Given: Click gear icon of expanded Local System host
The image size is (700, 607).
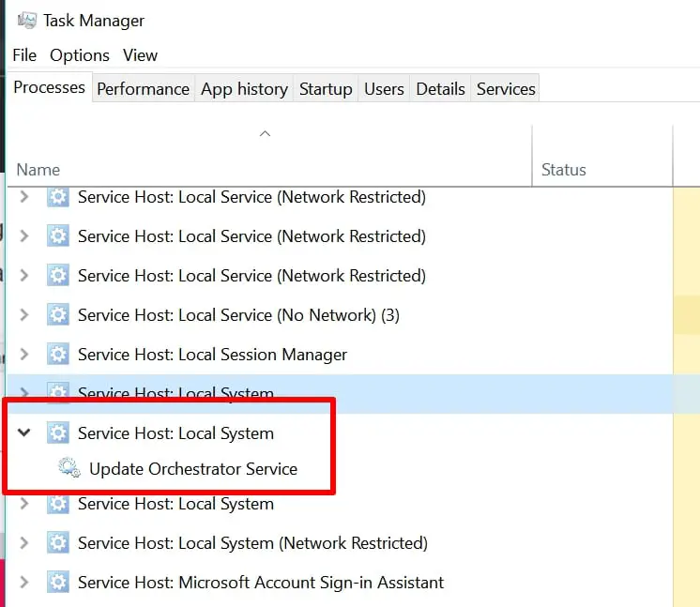Looking at the screenshot, I should (58, 432).
